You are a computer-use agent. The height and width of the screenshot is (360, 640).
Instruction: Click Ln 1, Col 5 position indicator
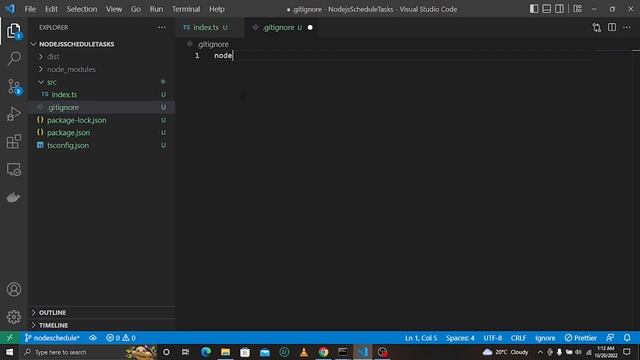coord(421,338)
